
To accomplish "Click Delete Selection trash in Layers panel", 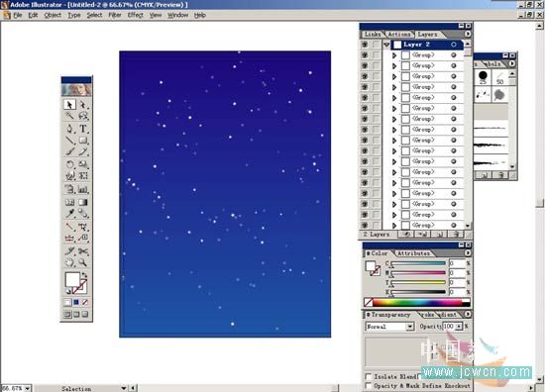I will [456, 235].
